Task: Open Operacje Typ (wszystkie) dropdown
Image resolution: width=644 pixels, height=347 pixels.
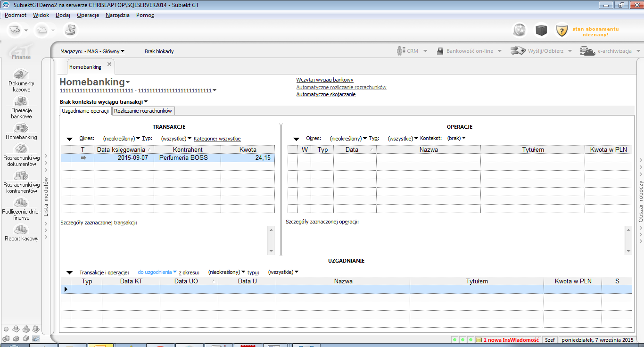Action: tap(403, 139)
